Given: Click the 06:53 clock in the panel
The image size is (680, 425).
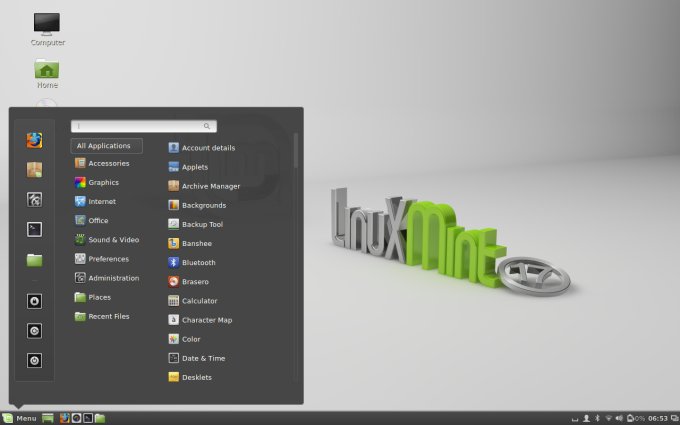Looking at the screenshot, I should click(658, 418).
